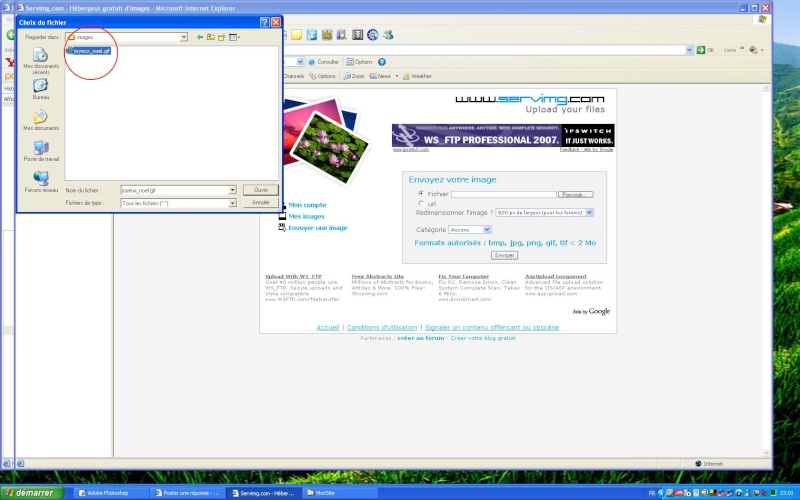
Task: Click the blue help icon in the toolbar
Action: pos(382,62)
